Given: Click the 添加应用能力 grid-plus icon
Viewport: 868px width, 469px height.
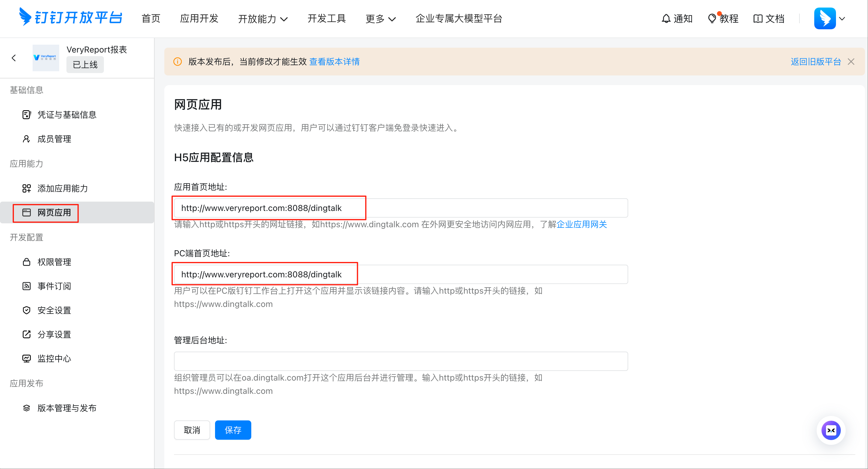Looking at the screenshot, I should click(x=27, y=188).
